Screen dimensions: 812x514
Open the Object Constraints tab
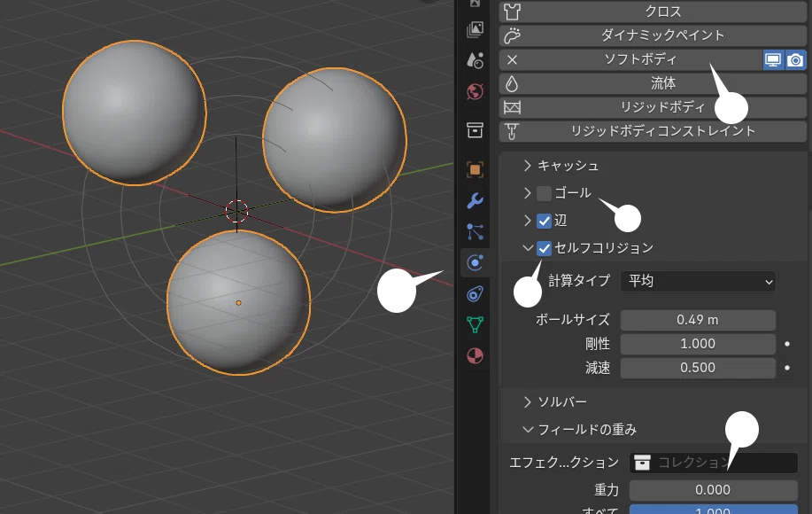coord(475,294)
